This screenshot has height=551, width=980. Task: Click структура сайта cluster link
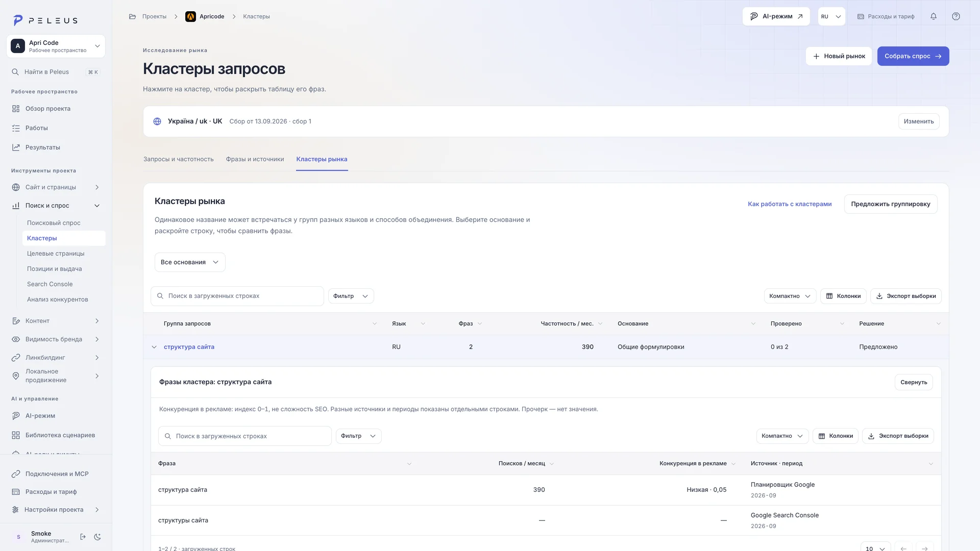(x=189, y=347)
